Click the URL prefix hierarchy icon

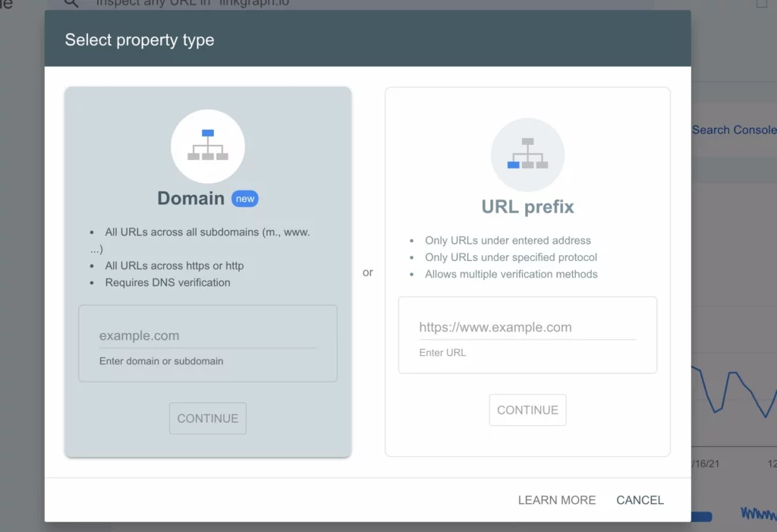click(x=527, y=154)
